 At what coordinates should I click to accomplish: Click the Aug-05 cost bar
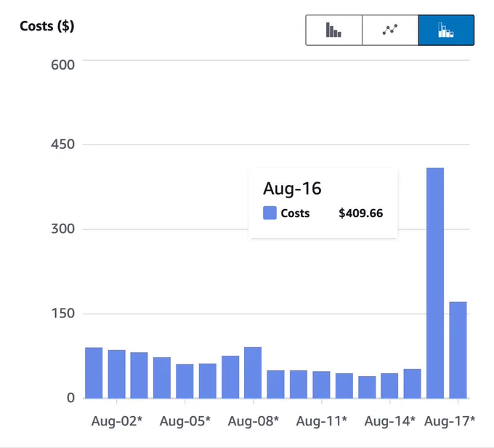[x=185, y=381]
